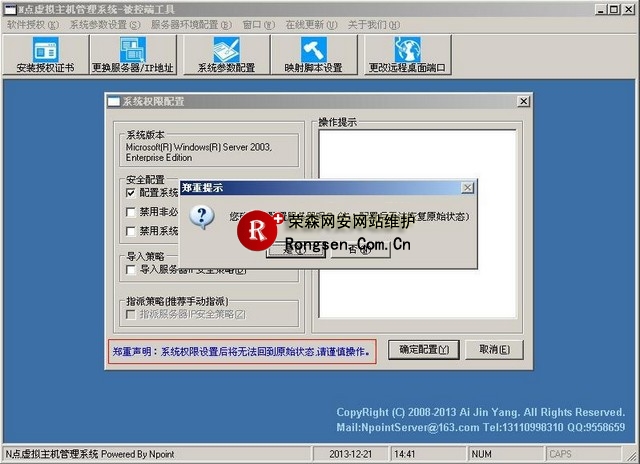Uncheck the 配置系统 security checkbox
Viewport: 640px width, 464px height.
click(x=131, y=192)
